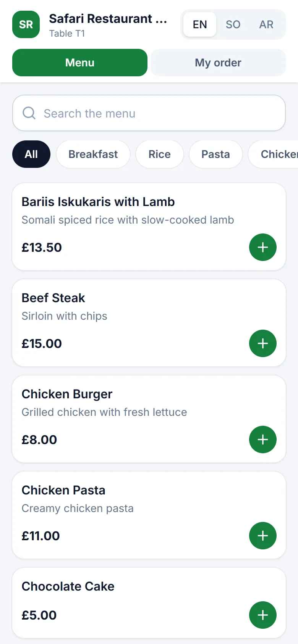This screenshot has height=644, width=298.
Task: Filter menu by Rice category
Action: [x=160, y=154]
